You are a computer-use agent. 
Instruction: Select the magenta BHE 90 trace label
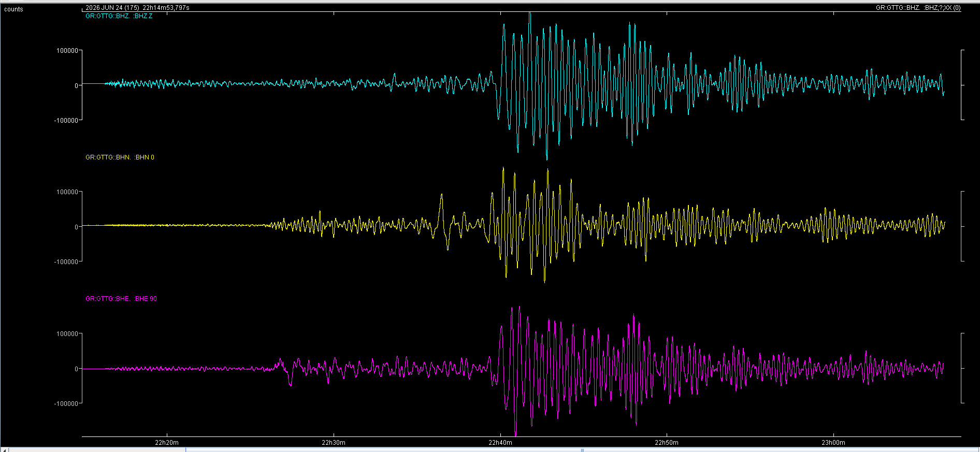(x=121, y=299)
